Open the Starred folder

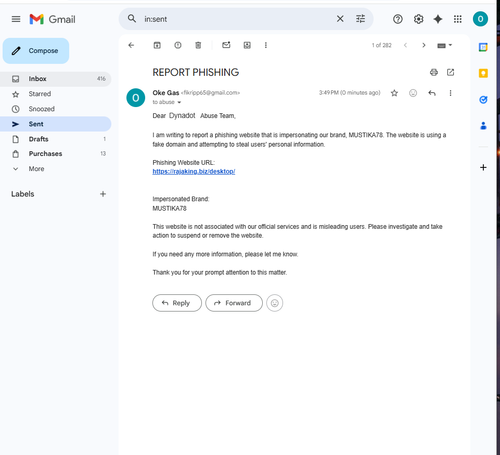pos(55,94)
